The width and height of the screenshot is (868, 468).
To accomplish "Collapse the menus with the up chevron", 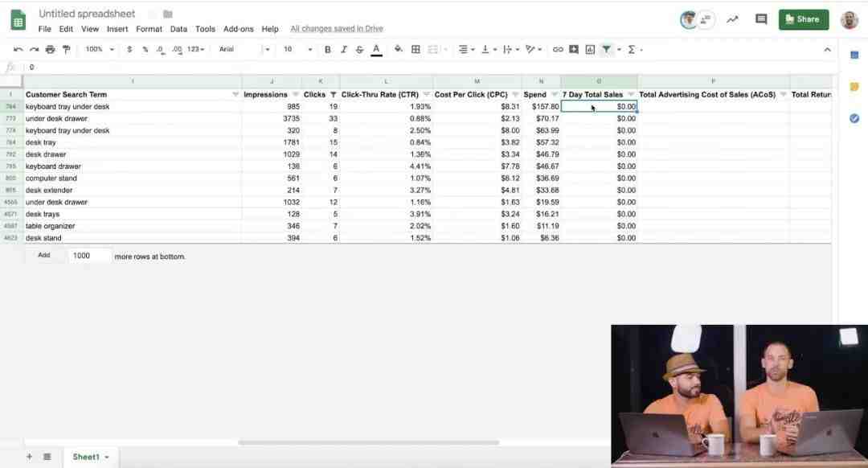I will (x=827, y=49).
